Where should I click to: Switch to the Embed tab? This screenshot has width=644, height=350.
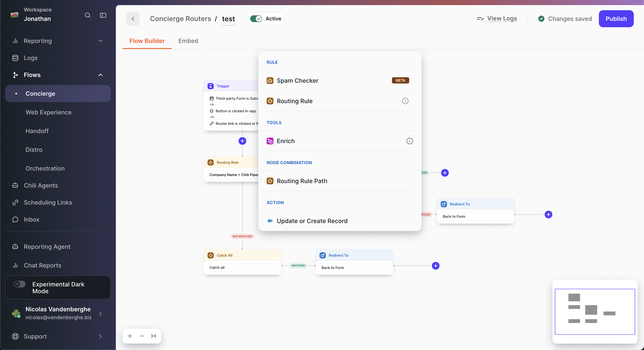pyautogui.click(x=188, y=41)
